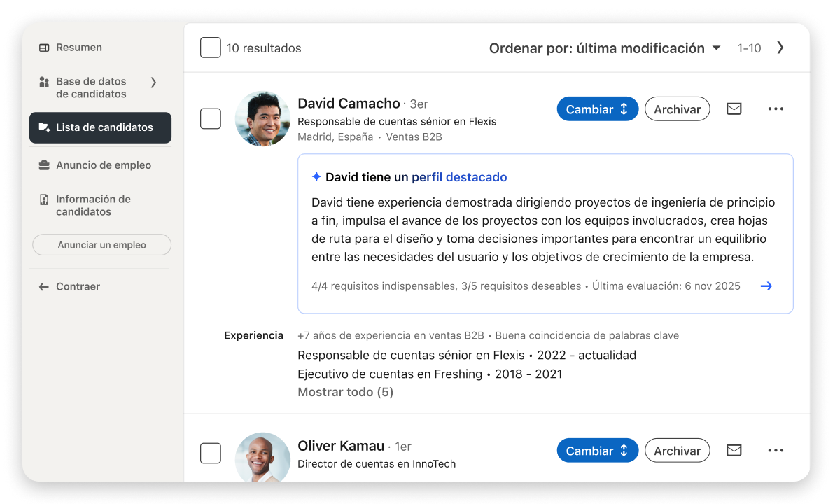Click the perfil destacado link
Image resolution: width=833 pixels, height=504 pixels.
(x=459, y=177)
